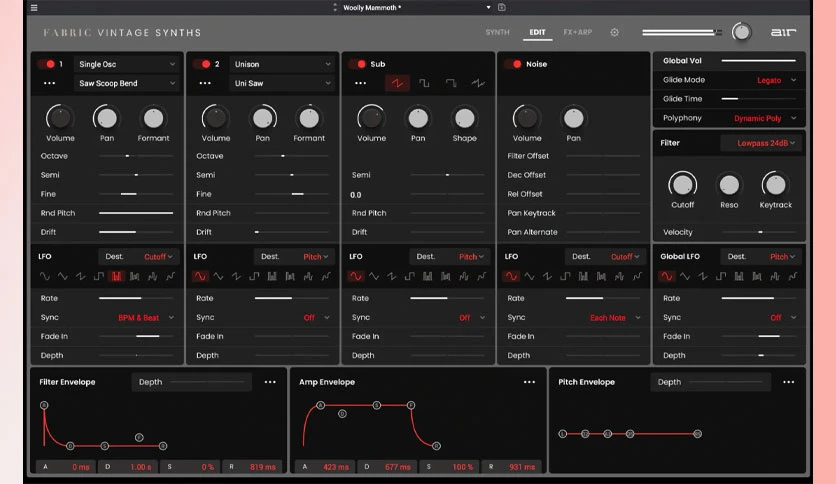
Task: Toggle Noise oscillator power switch
Action: [513, 64]
